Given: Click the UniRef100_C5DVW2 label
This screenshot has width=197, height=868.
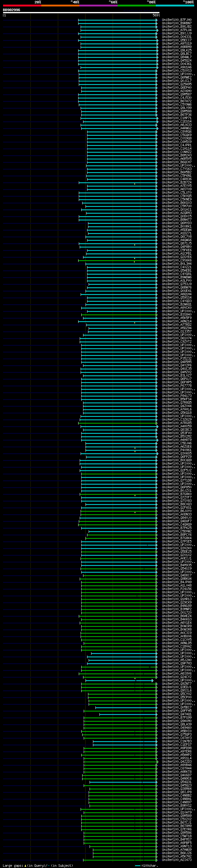Looking at the screenshot, I should (x=176, y=531).
